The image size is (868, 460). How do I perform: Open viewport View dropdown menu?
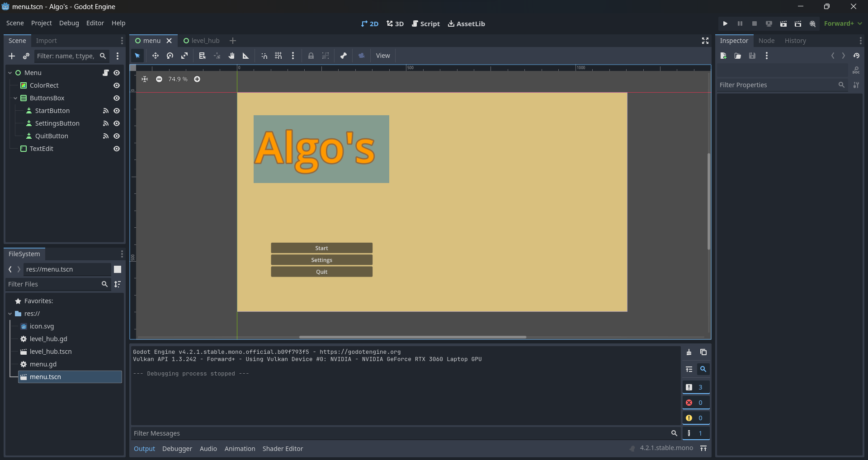pyautogui.click(x=383, y=56)
